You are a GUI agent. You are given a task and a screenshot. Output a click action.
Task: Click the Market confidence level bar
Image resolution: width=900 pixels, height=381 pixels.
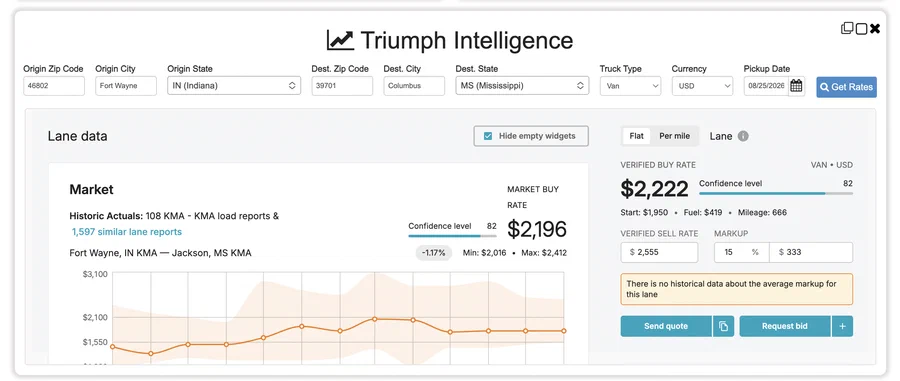[x=452, y=235]
